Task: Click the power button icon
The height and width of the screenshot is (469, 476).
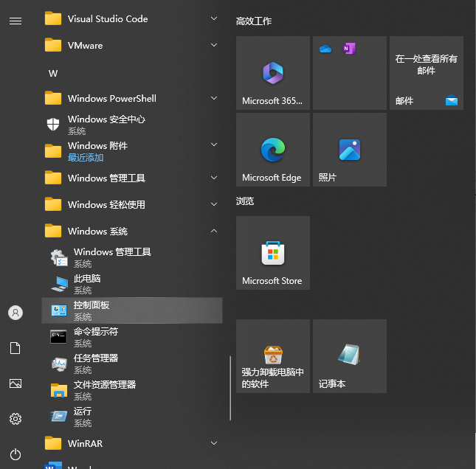Action: pos(15,454)
